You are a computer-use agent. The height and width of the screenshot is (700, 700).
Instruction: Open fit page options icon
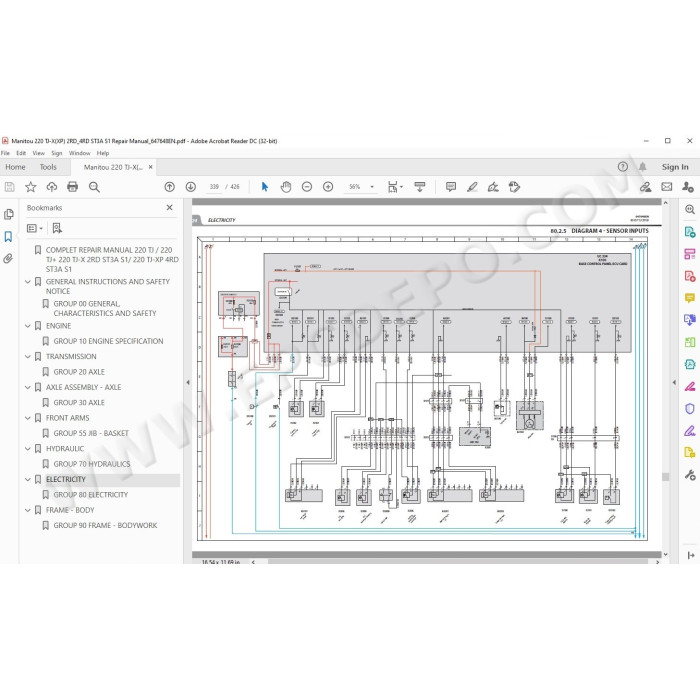(x=395, y=187)
